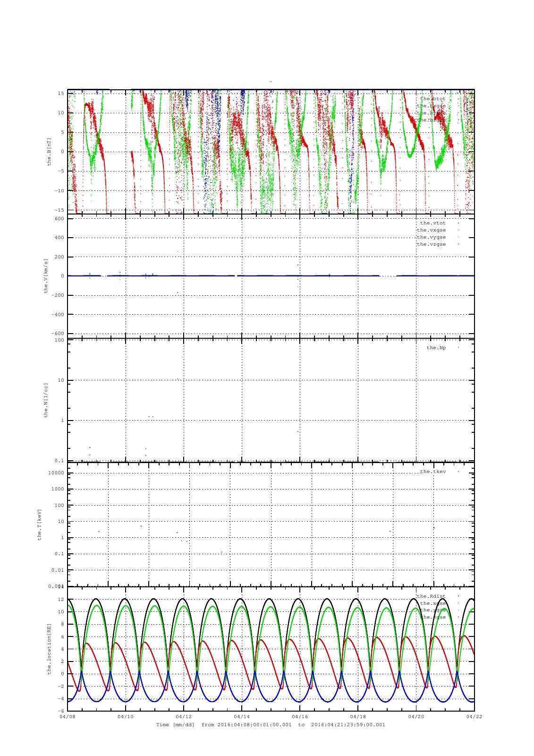Image resolution: width=534 pixels, height=756 pixels.
Task: Select the 04/16 date tick label
Action: [300, 716]
